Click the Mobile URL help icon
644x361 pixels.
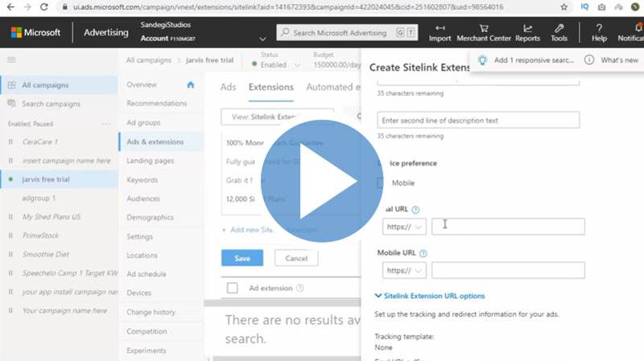coord(423,253)
